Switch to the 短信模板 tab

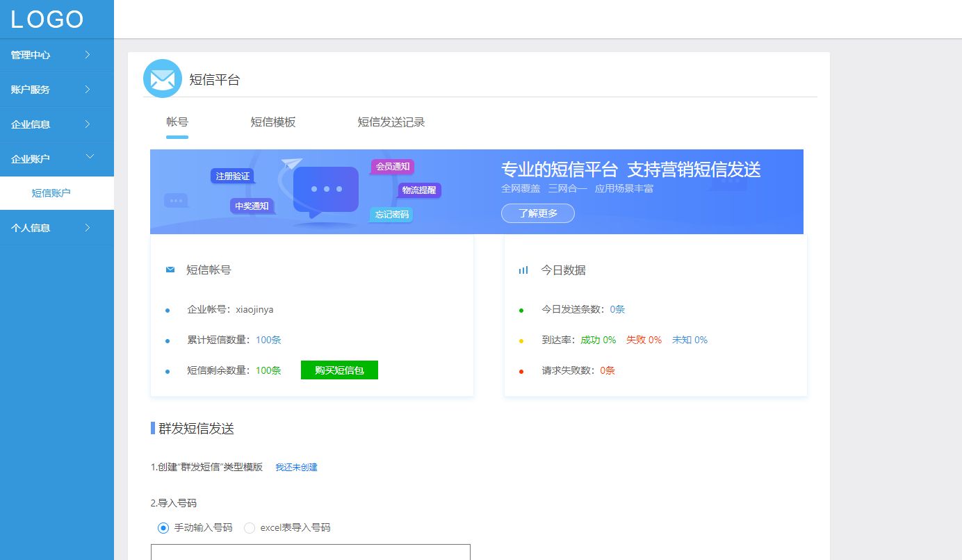pos(273,122)
